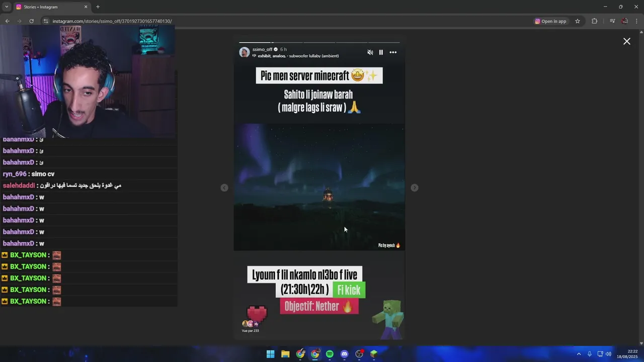Click the 'Pic men server minecraft' caption
Viewport: 644px width, 362px height.
[319, 76]
